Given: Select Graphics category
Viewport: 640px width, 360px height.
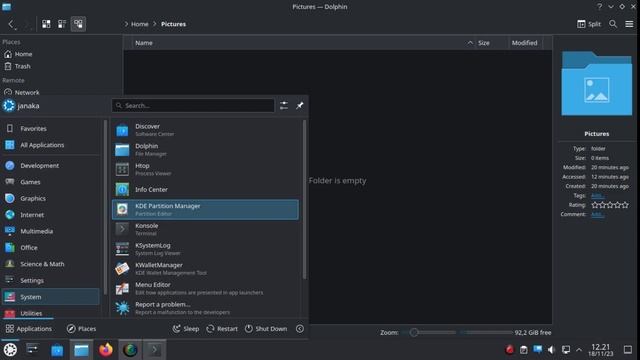Looking at the screenshot, I should tap(51, 198).
